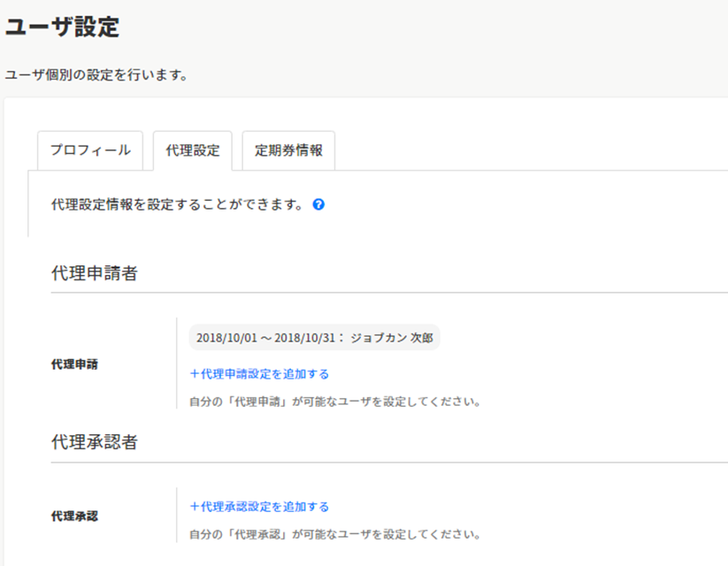This screenshot has width=728, height=566.
Task: Click the hint text about 「代理承認」 users
Action: [x=335, y=534]
